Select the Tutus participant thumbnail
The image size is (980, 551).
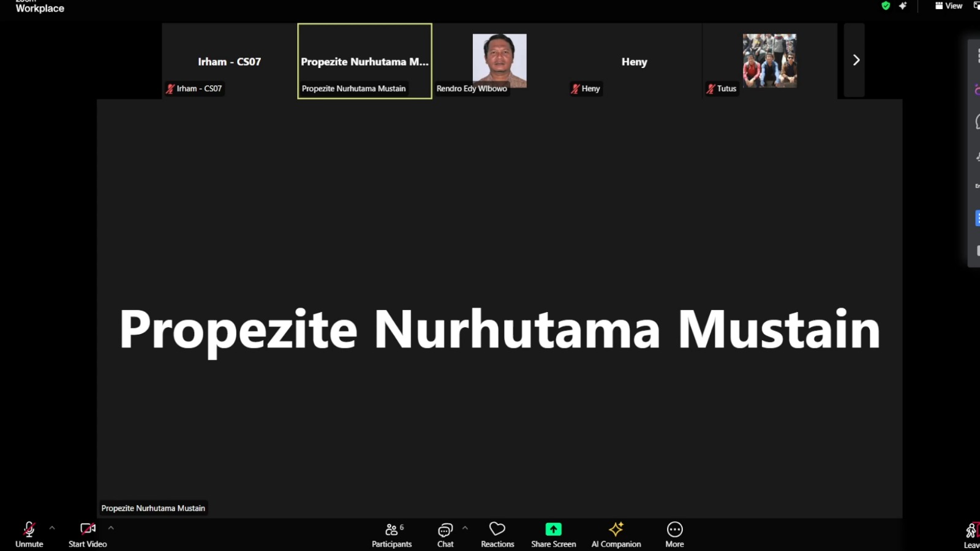tap(769, 61)
